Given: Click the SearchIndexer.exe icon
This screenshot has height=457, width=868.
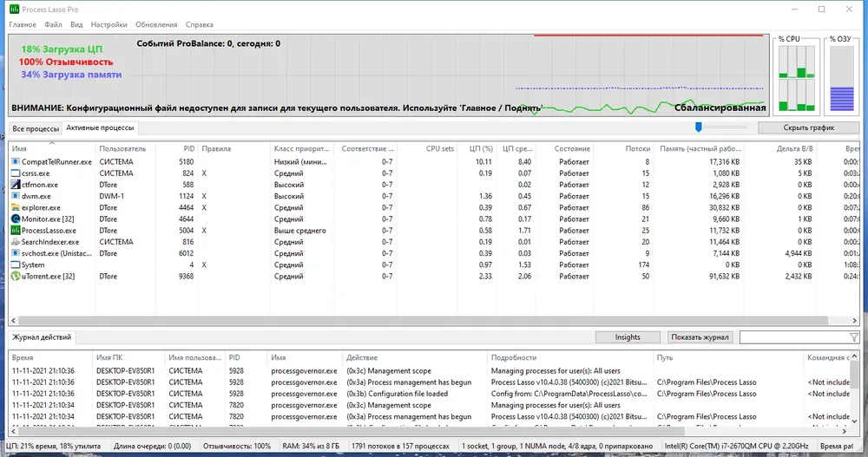Looking at the screenshot, I should coord(16,242).
